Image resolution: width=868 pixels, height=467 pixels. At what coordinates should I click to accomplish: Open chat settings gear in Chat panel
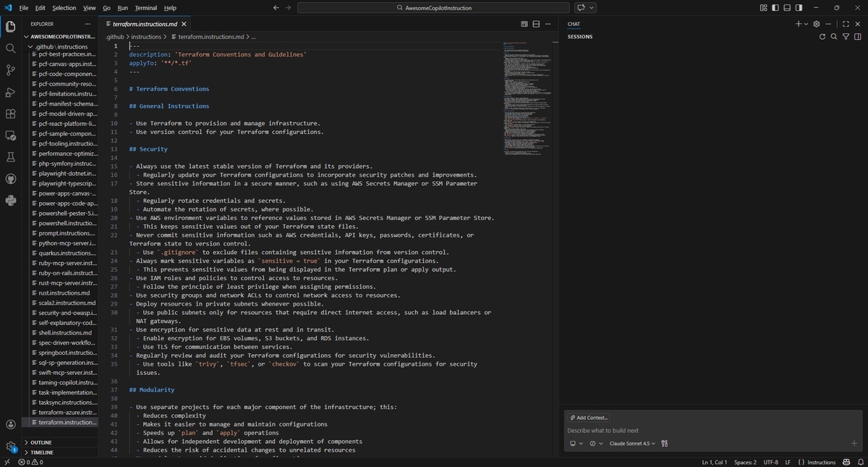tap(817, 24)
